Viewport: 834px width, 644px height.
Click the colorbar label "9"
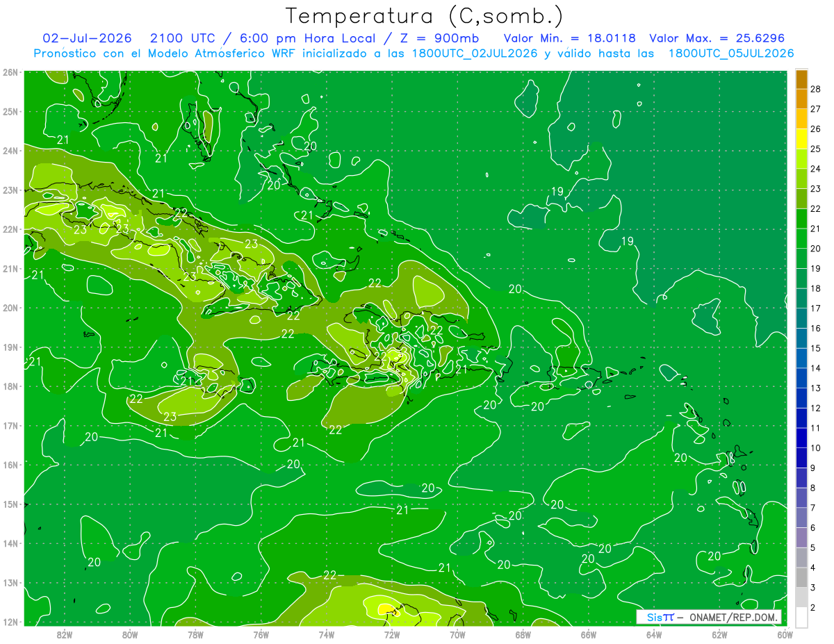click(x=813, y=468)
